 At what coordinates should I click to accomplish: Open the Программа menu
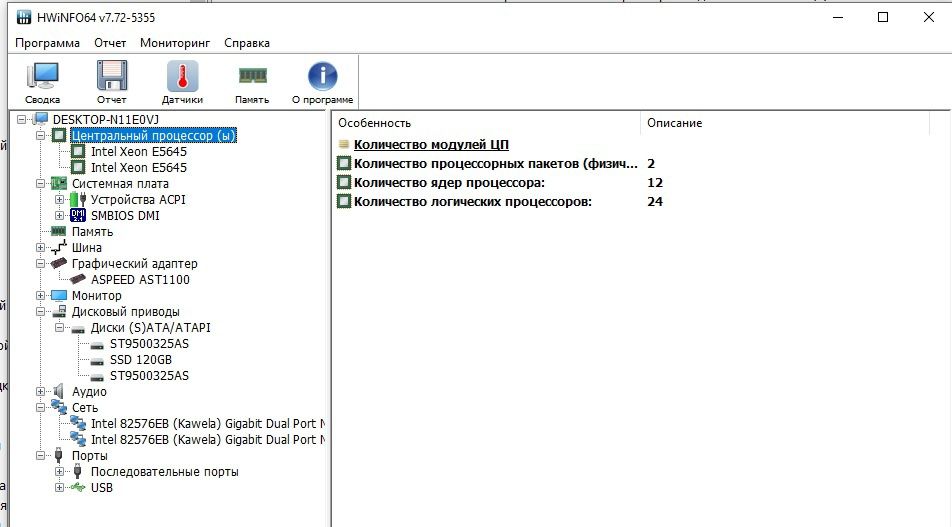[47, 43]
